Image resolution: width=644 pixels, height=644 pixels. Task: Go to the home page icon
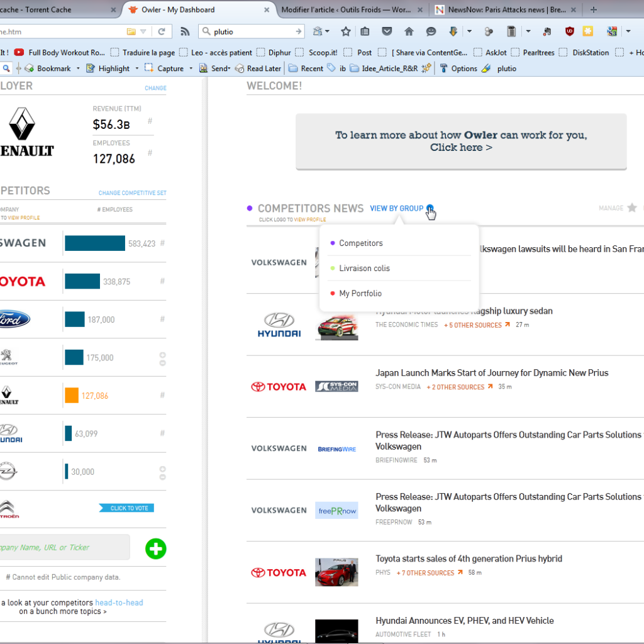[409, 31]
